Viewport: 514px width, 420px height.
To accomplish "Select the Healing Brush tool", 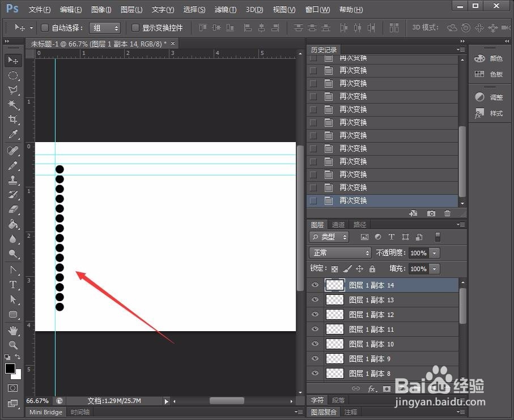I will pyautogui.click(x=13, y=151).
